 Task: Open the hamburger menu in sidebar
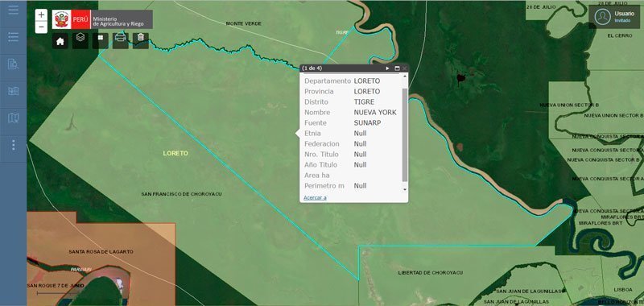pyautogui.click(x=13, y=10)
